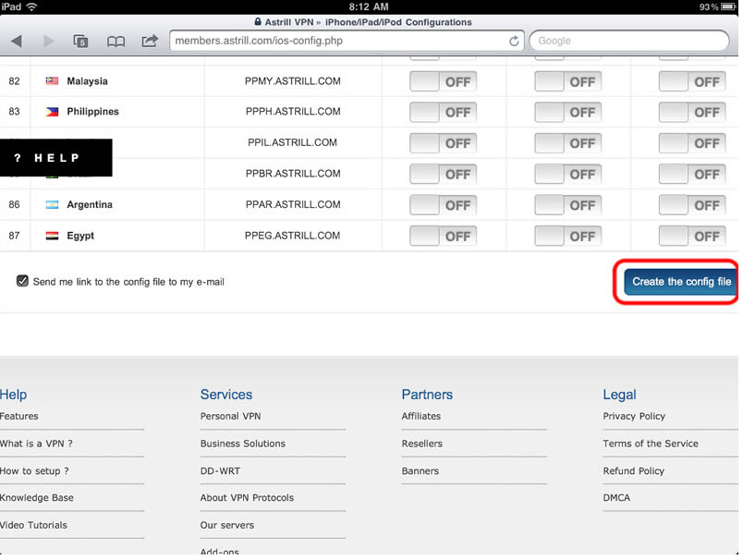Click the Partners footer heading

point(427,395)
